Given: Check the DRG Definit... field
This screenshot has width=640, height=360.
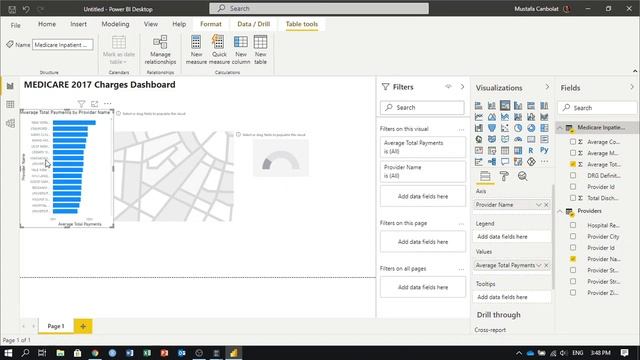Looking at the screenshot, I should tap(573, 176).
